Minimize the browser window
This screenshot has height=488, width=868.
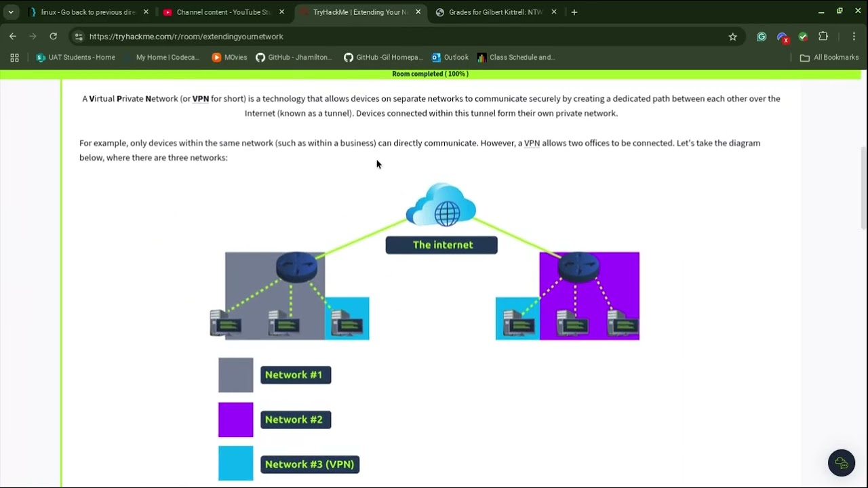tap(821, 12)
